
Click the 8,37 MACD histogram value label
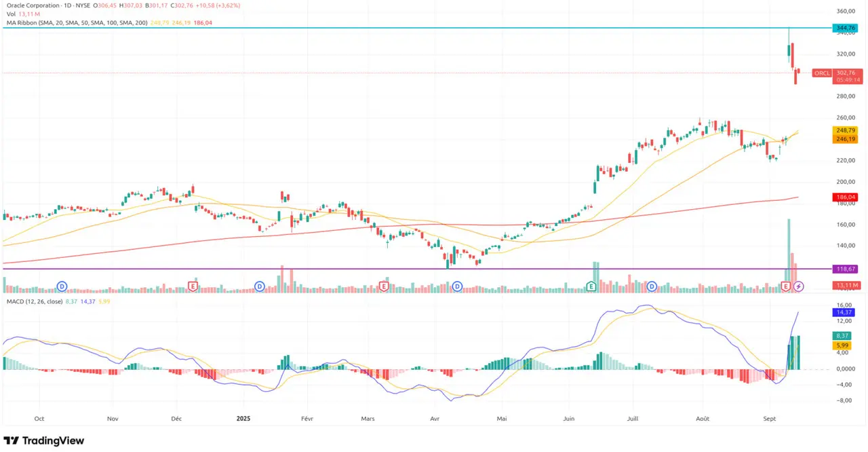(843, 335)
